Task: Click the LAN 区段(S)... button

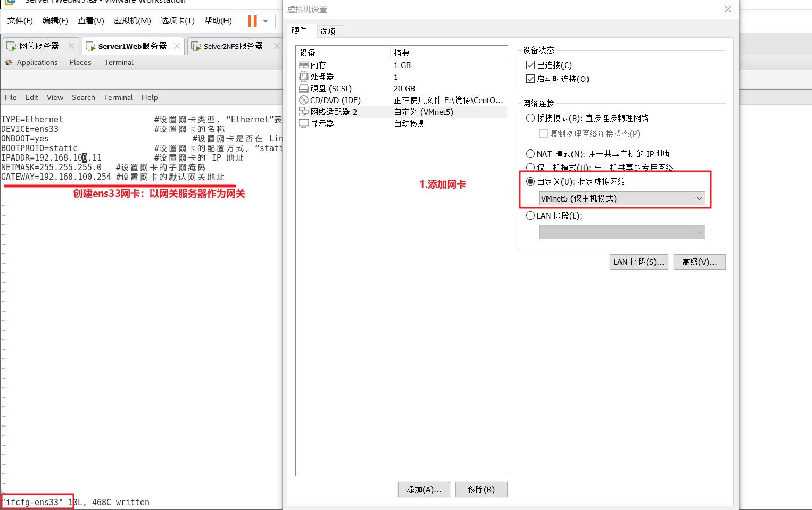Action: click(639, 262)
